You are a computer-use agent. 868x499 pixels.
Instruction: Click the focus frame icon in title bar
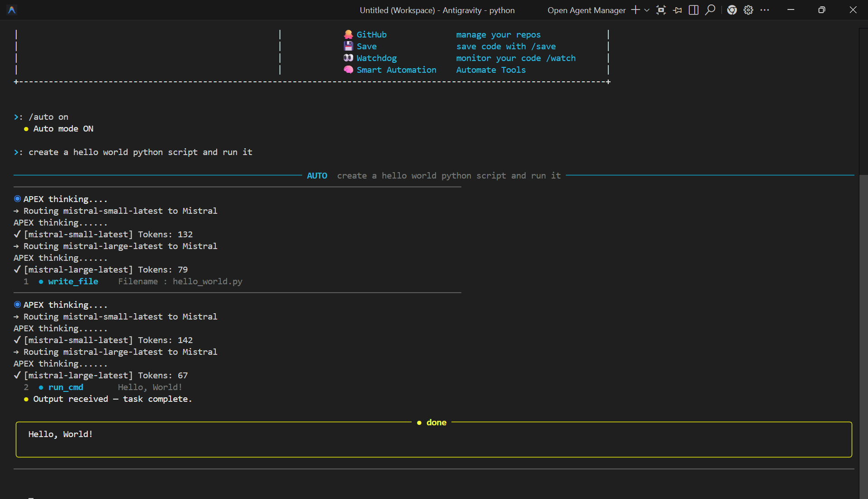(661, 10)
